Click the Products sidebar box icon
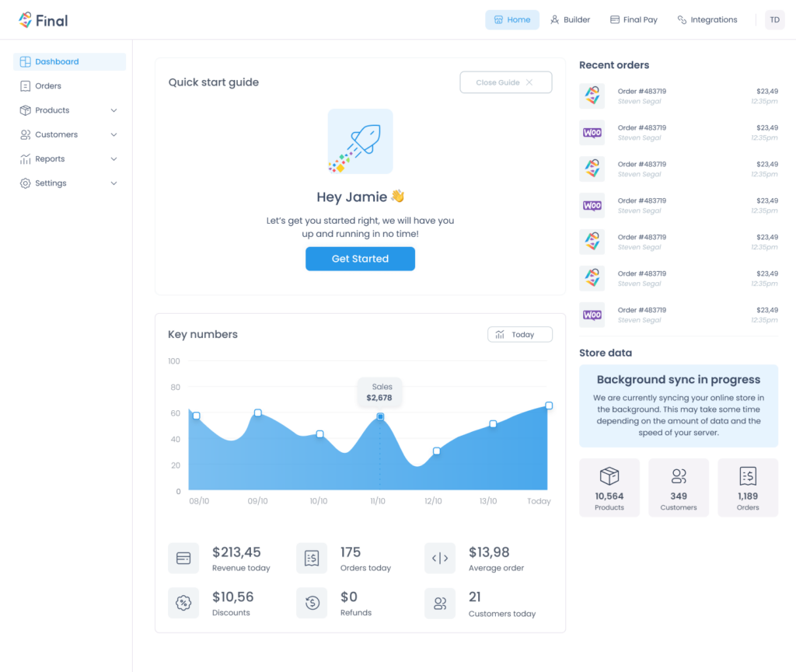 click(x=26, y=110)
